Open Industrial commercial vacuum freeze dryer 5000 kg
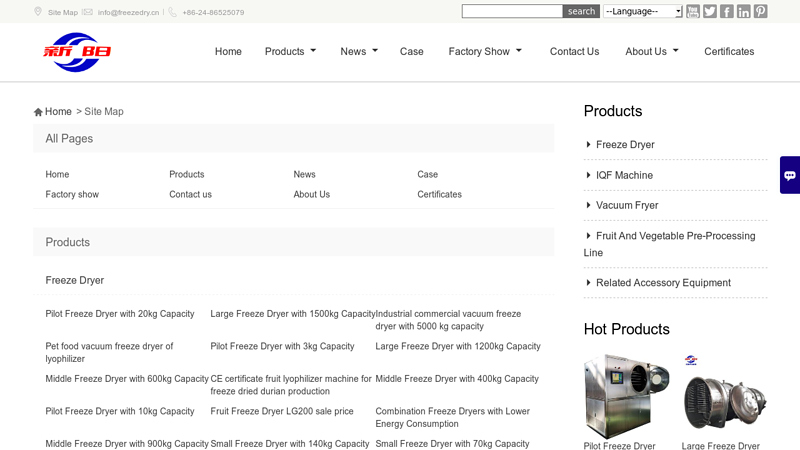This screenshot has width=800, height=450. 448,320
